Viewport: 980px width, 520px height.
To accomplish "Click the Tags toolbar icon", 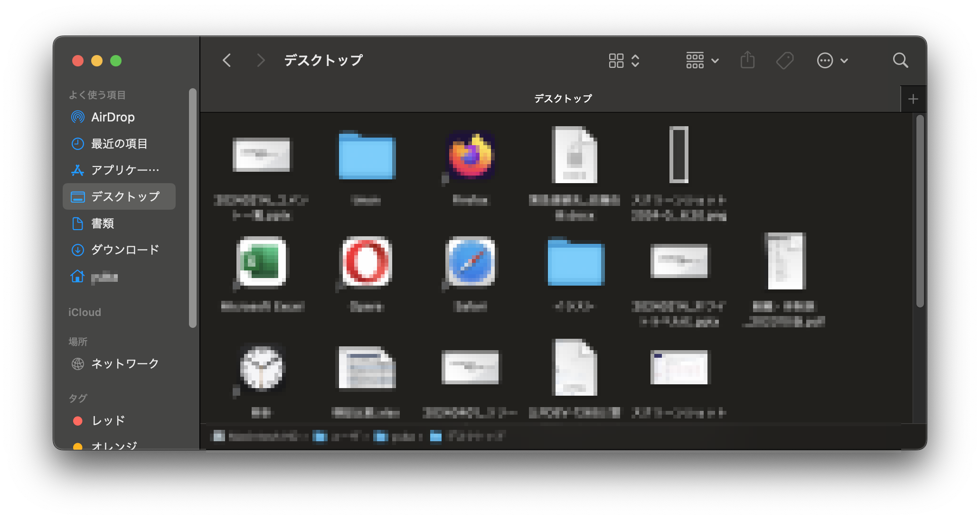I will 785,61.
